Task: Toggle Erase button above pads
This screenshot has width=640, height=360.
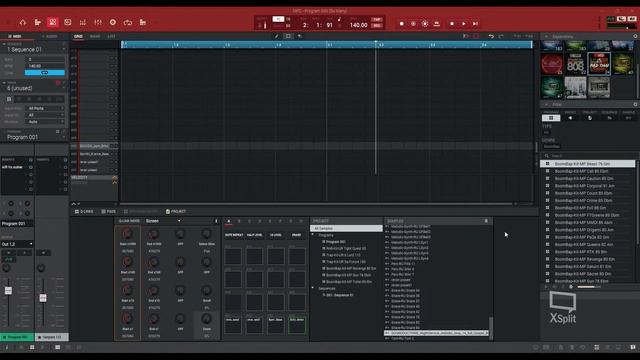Action: pyautogui.click(x=296, y=235)
